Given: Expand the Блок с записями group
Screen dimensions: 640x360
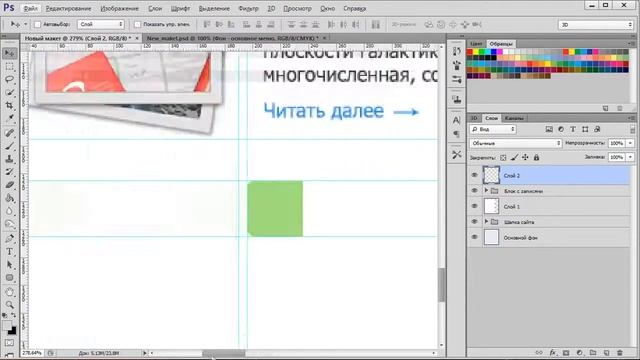Looking at the screenshot, I should 486,191.
